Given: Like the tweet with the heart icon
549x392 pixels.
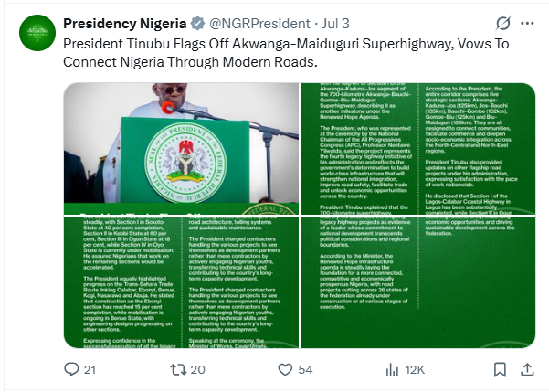Looking at the screenshot, I should 285,369.
